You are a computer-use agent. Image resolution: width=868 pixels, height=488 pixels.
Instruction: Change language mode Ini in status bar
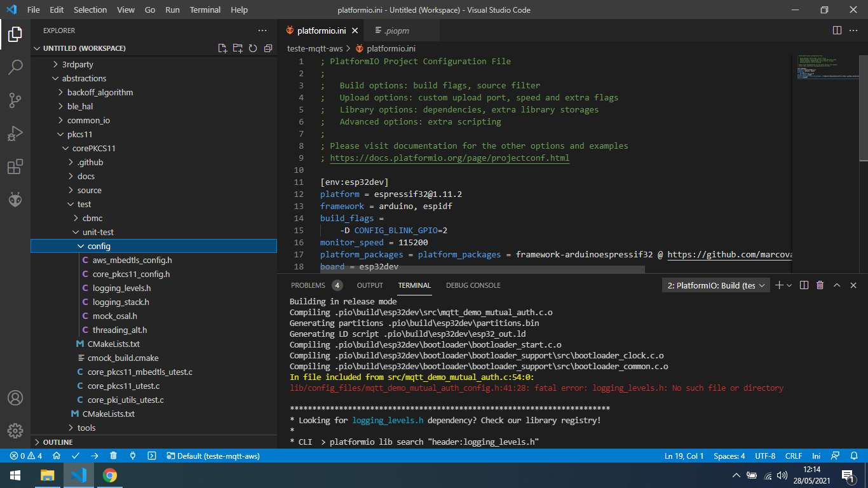(x=817, y=456)
